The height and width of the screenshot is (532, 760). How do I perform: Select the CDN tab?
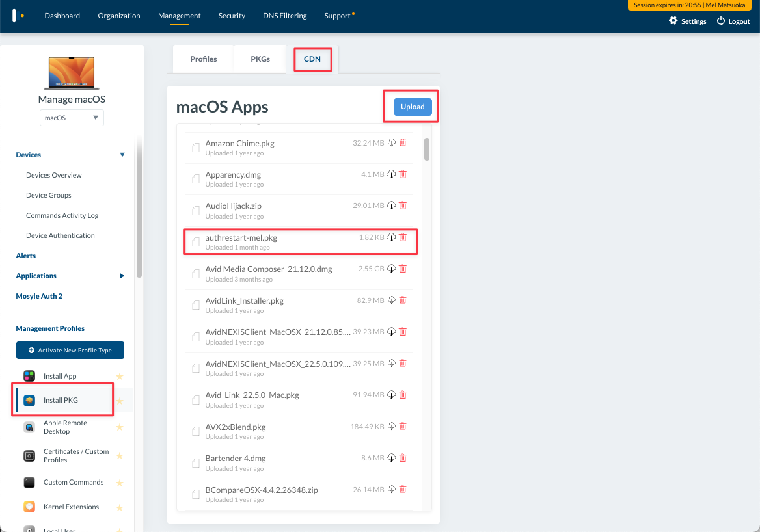click(x=312, y=59)
